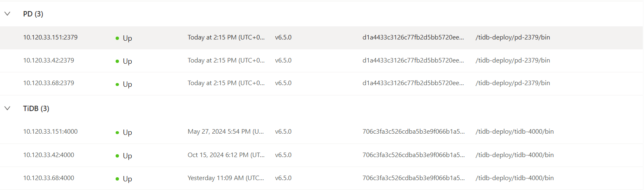This screenshot has height=190, width=644.
Task: Click the Oct 15, 2024 6:12 PM start time
Action: (226, 155)
